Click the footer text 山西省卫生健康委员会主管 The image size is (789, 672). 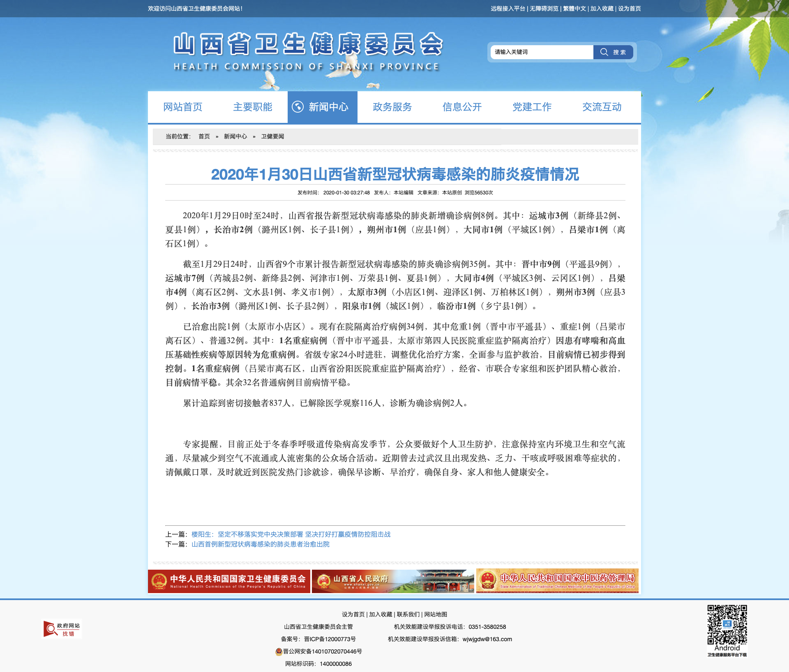318,627
